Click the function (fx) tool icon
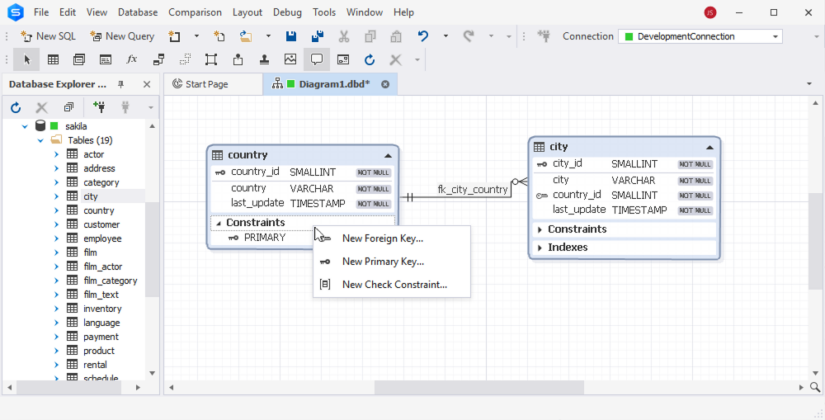 click(x=132, y=60)
